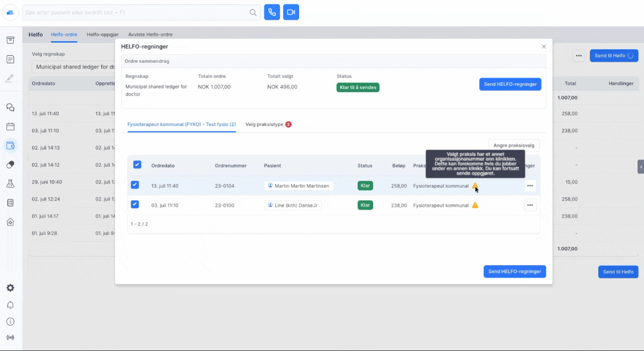Open patient chip Martin Martin Martinsen
This screenshot has width=644, height=351.
pos(299,186)
